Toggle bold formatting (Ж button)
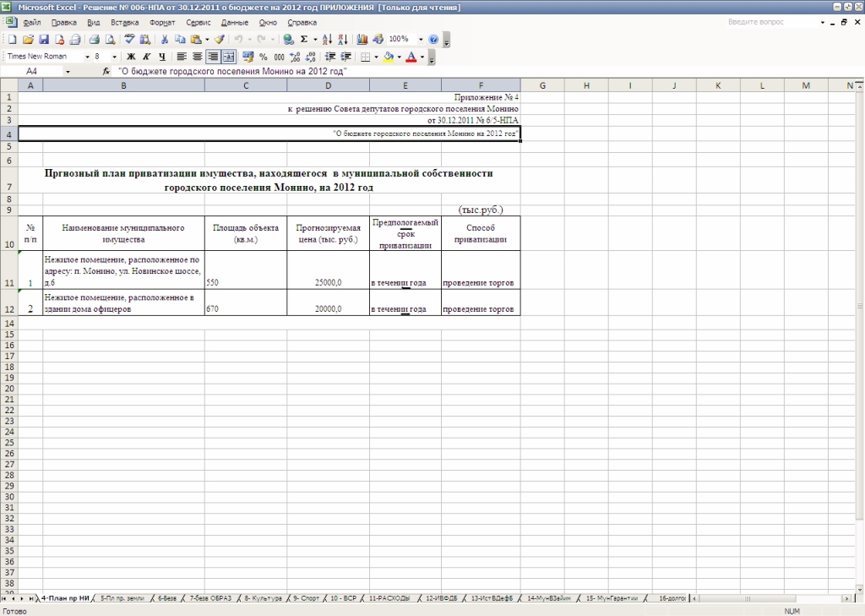 (x=131, y=57)
